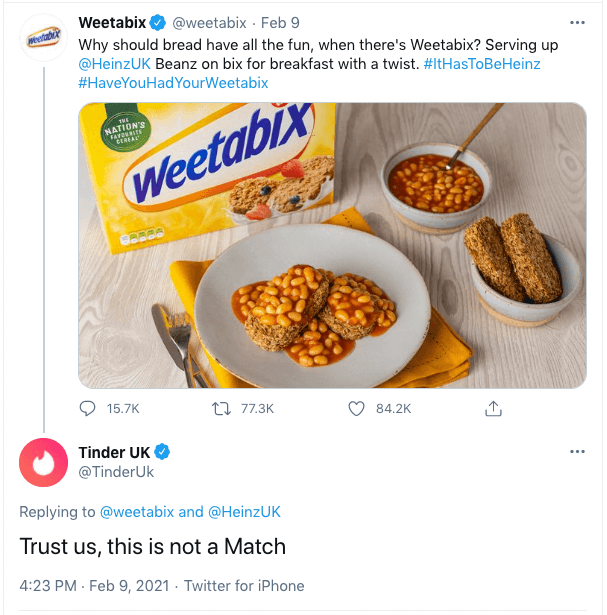The width and height of the screenshot is (607, 615).
Task: Click the retweet icon under the Weetabix tweet
Action: [223, 408]
